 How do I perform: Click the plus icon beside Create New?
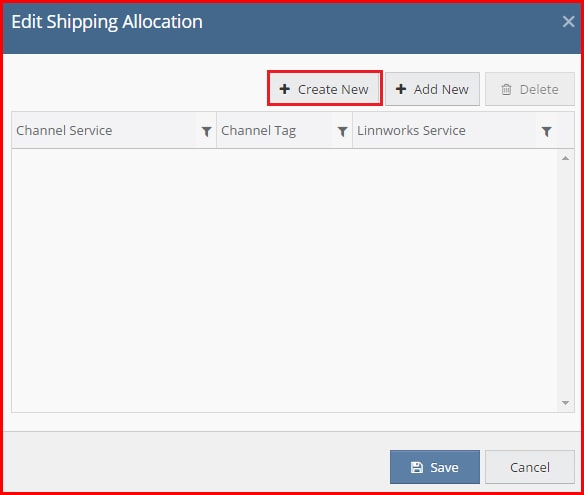pyautogui.click(x=285, y=89)
